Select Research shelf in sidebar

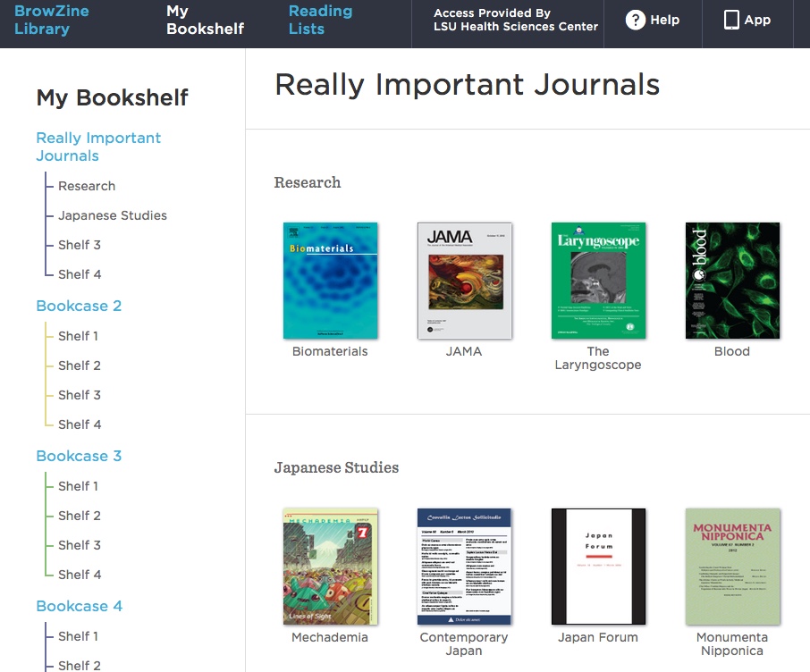[87, 186]
